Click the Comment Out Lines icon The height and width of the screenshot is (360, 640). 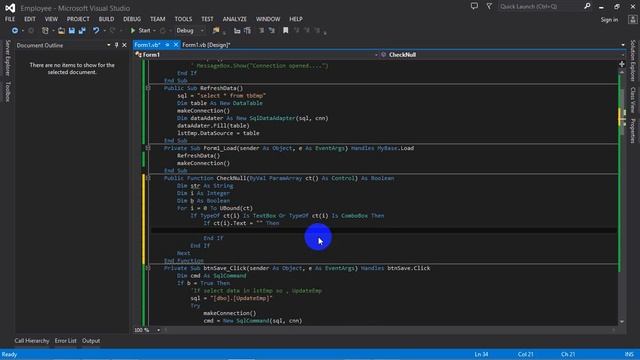[x=261, y=31]
